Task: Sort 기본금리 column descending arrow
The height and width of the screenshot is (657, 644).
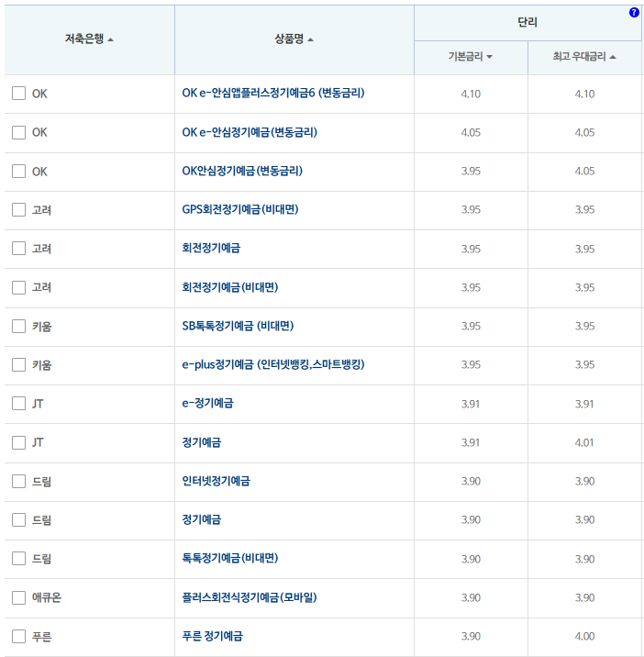Action: tap(489, 57)
